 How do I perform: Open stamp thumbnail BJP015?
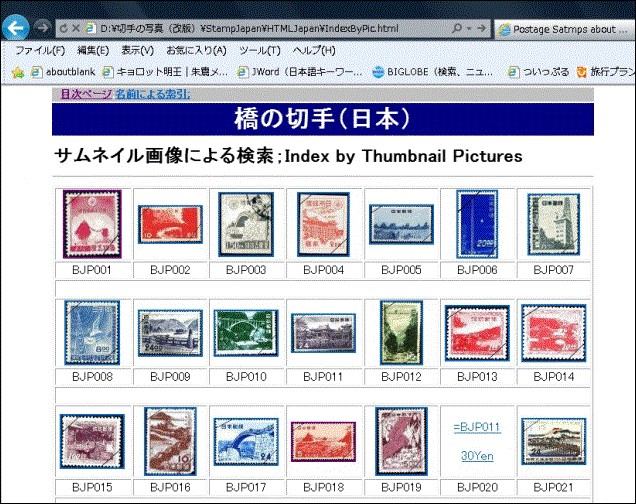92,441
